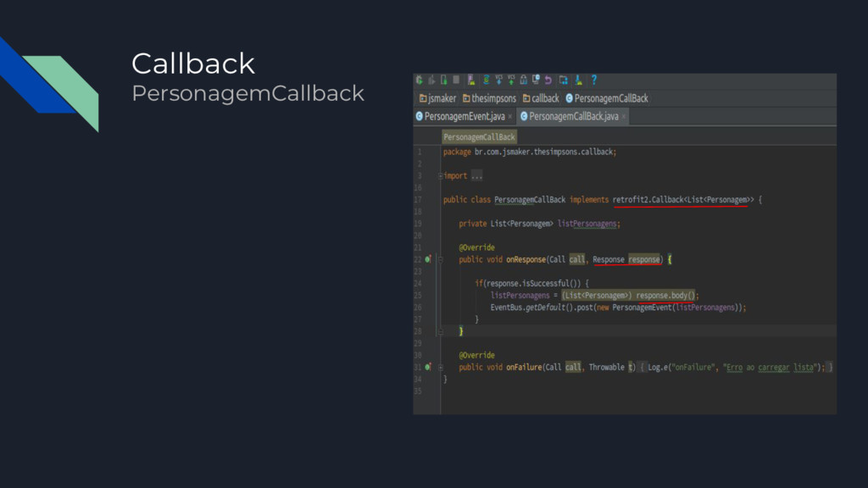This screenshot has height=488, width=868.
Task: Click VCS Update blue arrow icon
Action: click(x=498, y=80)
